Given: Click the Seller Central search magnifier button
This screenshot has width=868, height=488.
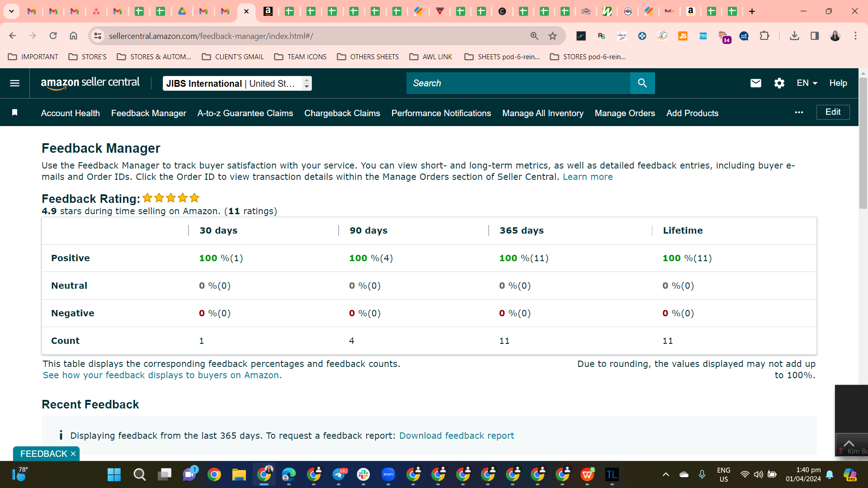Looking at the screenshot, I should tap(642, 83).
